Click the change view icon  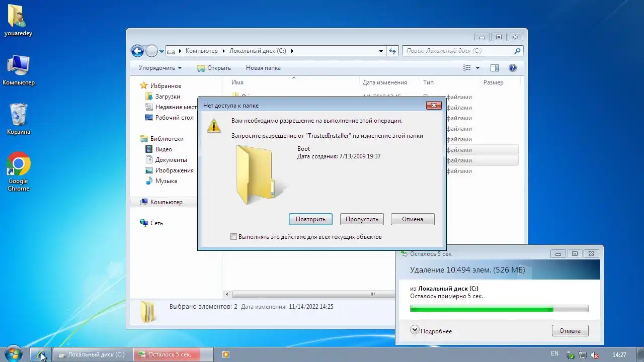[x=467, y=68]
